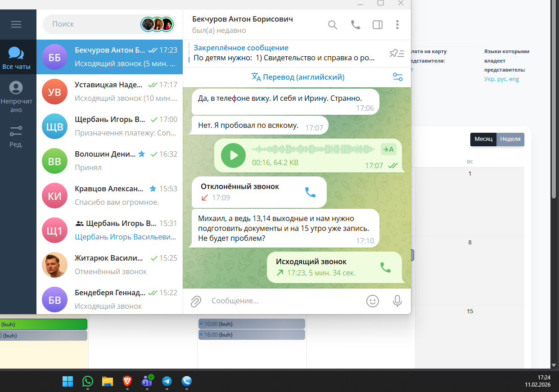Click the pinned messages list icon
Viewport: 559px width, 392px height.
(397, 54)
